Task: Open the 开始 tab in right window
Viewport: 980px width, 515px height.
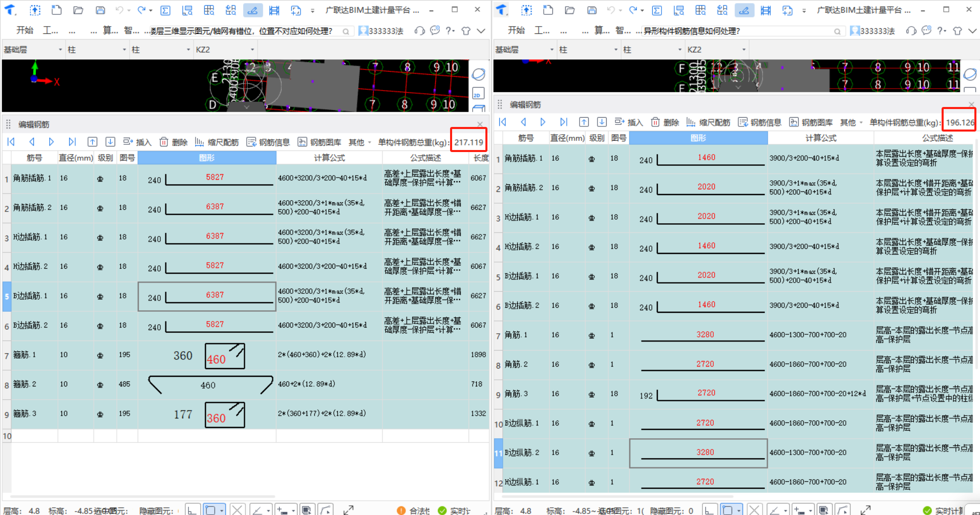Action: click(516, 31)
